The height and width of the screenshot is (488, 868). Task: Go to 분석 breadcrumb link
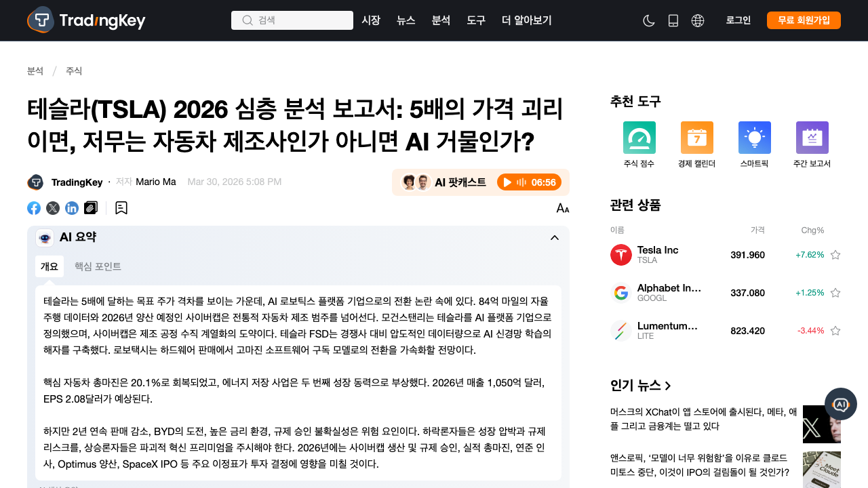(x=35, y=71)
